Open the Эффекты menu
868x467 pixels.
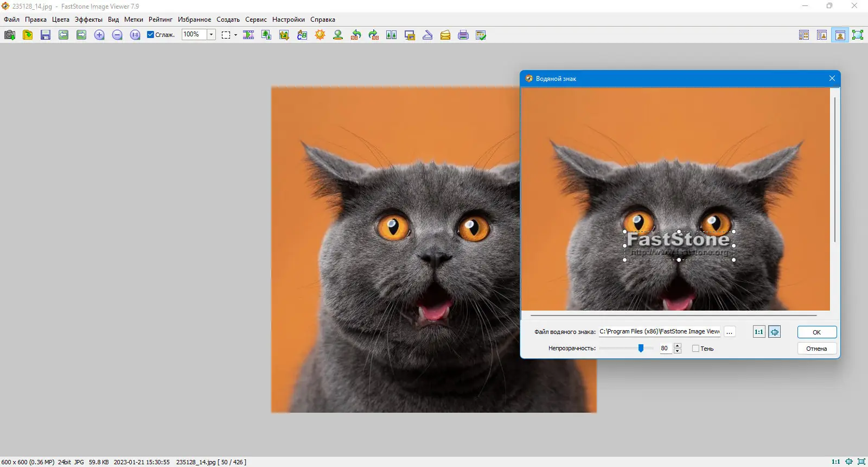(88, 20)
